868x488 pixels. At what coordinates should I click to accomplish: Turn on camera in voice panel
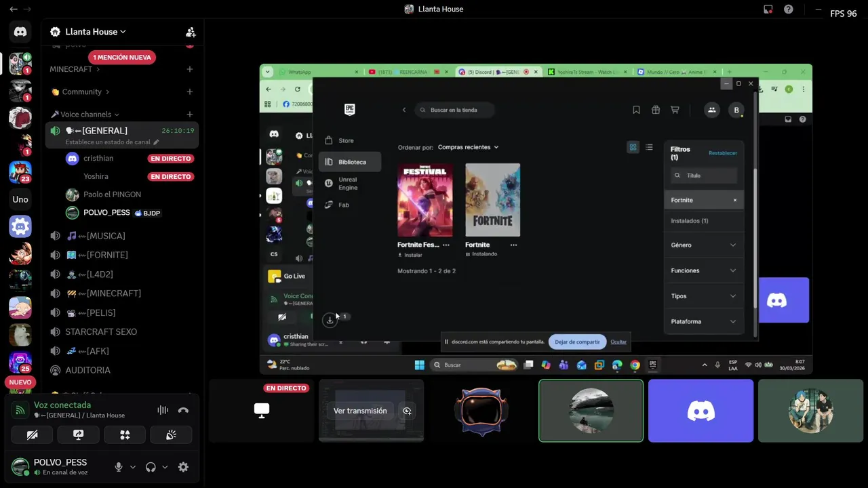[32, 435]
